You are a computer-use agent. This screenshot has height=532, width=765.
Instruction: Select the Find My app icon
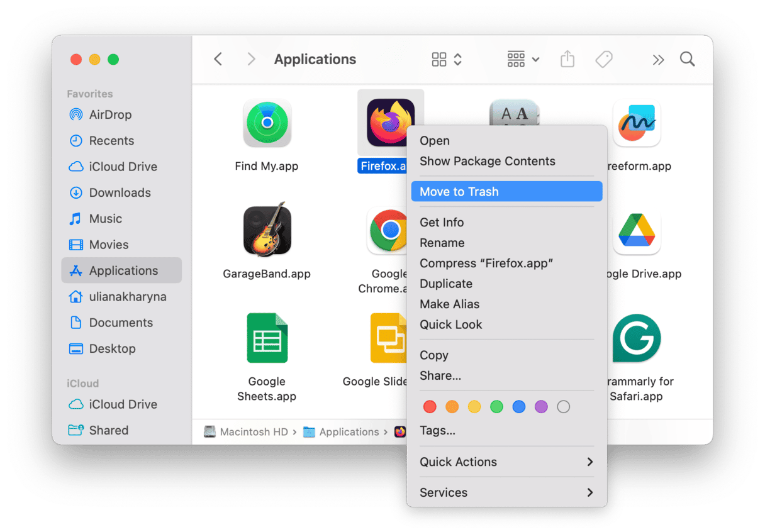click(x=267, y=123)
